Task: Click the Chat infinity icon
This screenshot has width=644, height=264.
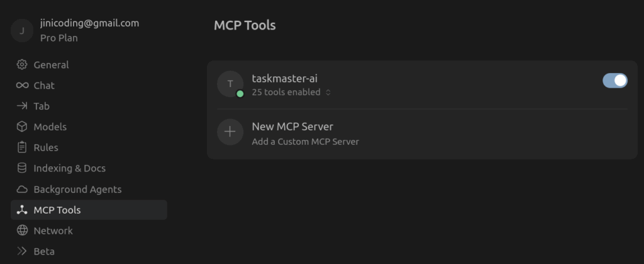Action: [22, 86]
